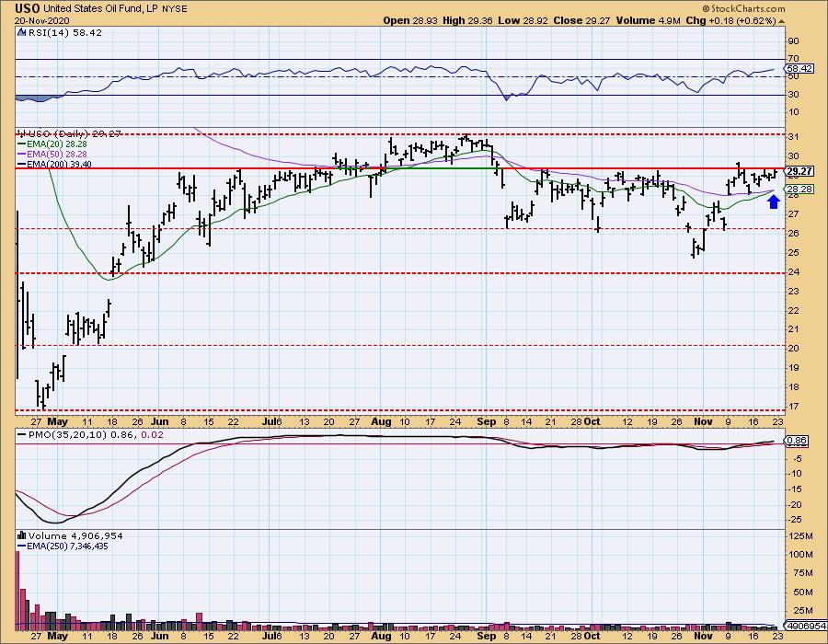Click the 4906954 volume tag on right axis
Viewport: 828px width, 644px height.
pyautogui.click(x=806, y=626)
